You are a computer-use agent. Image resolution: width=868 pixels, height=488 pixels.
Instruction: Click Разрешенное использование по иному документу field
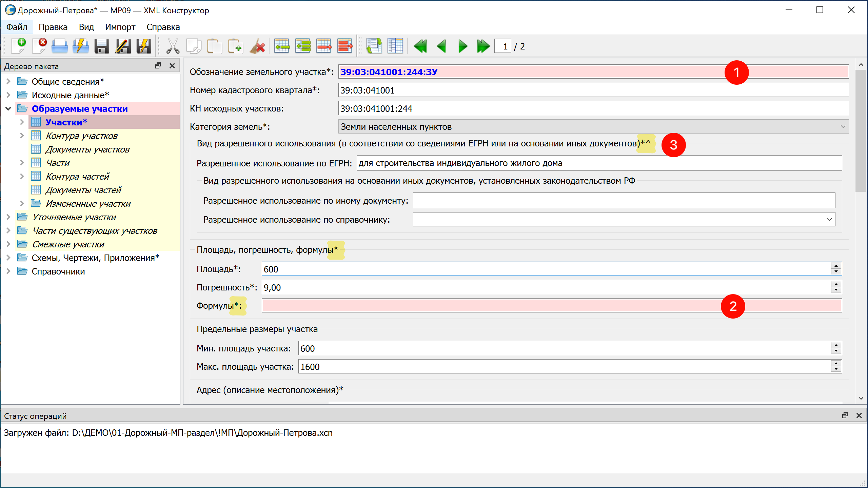click(x=624, y=201)
